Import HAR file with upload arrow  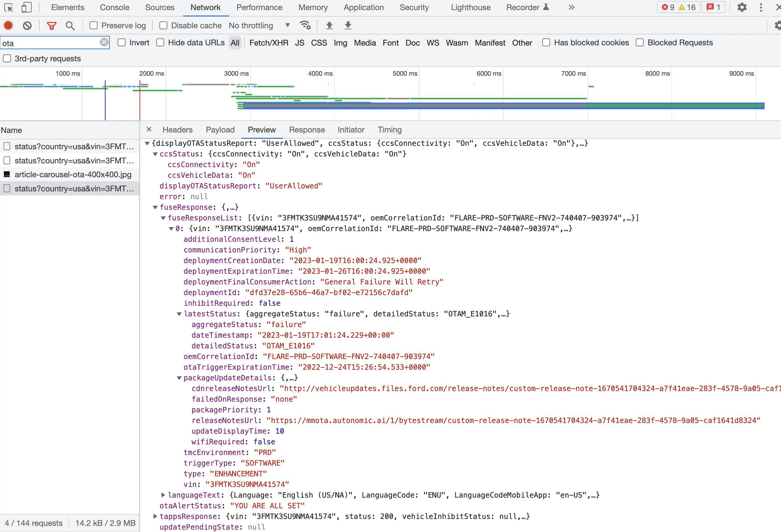[x=329, y=25]
